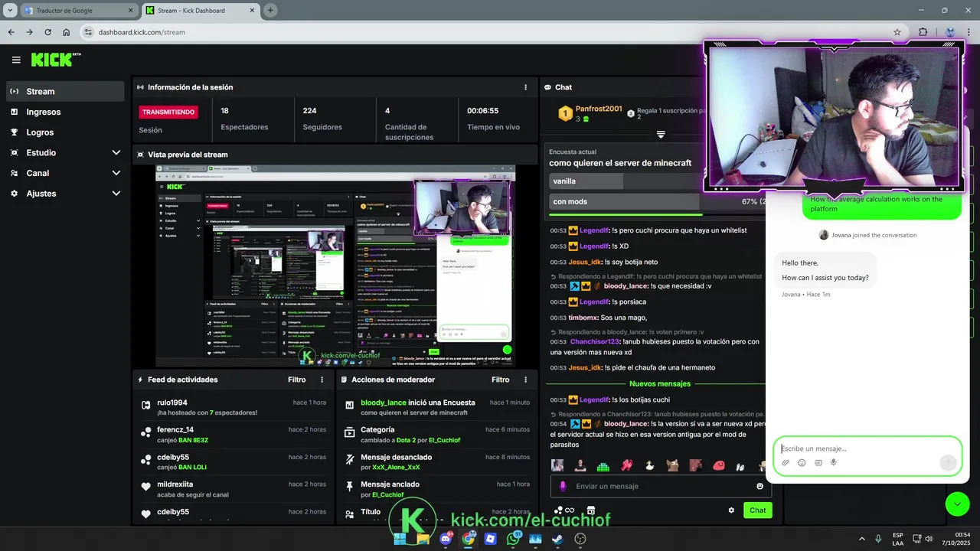Attach a file in support chat
Image resolution: width=980 pixels, height=551 pixels.
tap(786, 462)
